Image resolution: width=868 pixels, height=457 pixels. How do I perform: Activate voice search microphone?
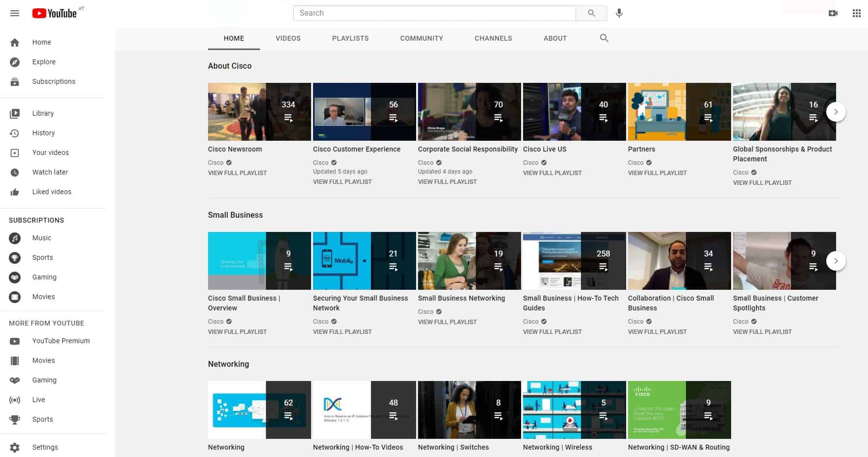[619, 13]
